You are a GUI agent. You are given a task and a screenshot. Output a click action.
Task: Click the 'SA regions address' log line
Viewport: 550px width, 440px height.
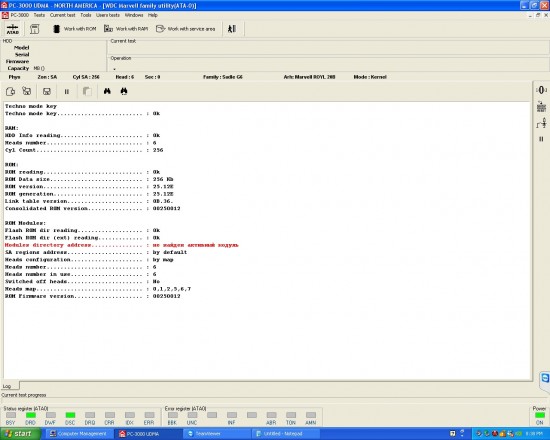[x=96, y=252]
